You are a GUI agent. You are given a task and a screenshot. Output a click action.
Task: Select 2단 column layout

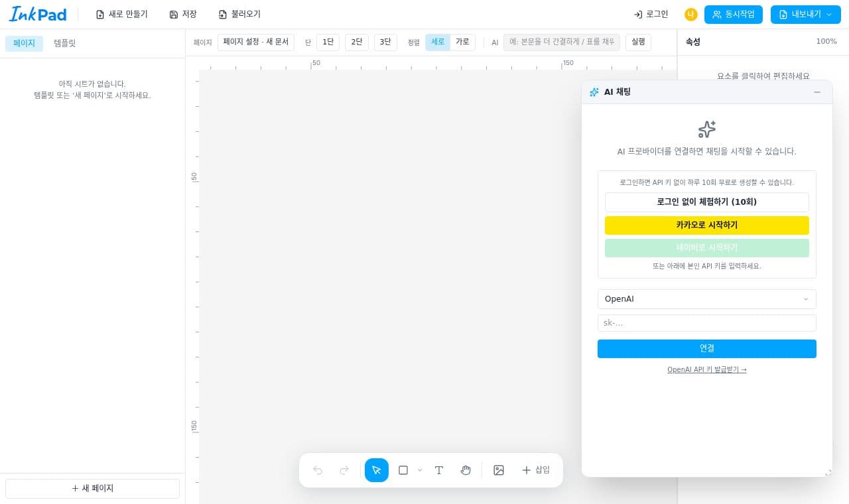(x=357, y=42)
